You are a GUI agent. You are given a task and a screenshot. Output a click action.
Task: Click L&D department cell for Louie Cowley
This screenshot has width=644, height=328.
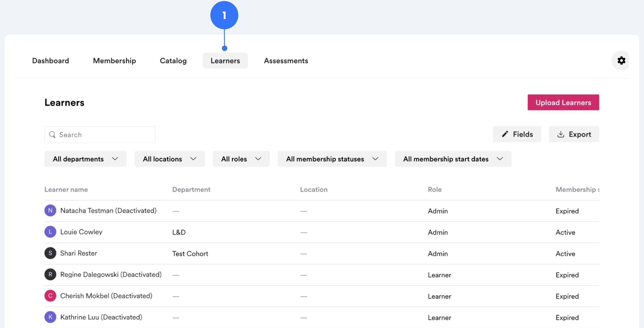(x=179, y=232)
